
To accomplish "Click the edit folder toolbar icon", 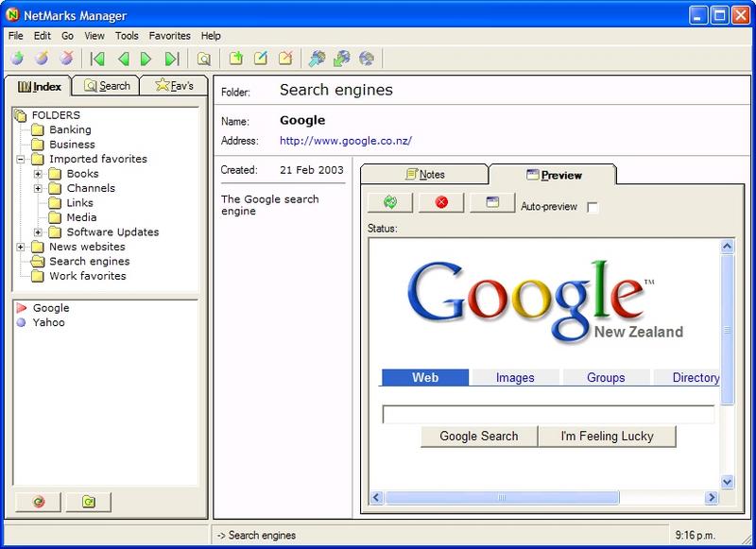I will coord(261,59).
